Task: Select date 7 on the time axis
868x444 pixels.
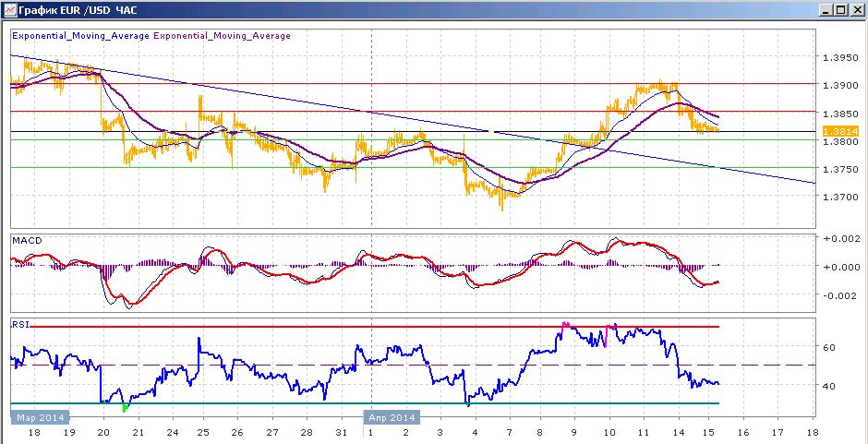Action: pos(508,433)
